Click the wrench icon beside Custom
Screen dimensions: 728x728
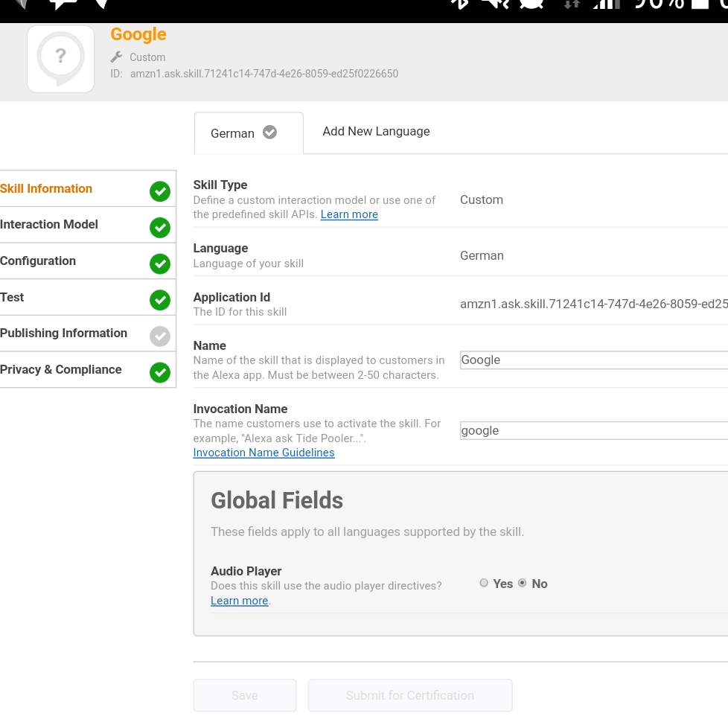pos(116,57)
